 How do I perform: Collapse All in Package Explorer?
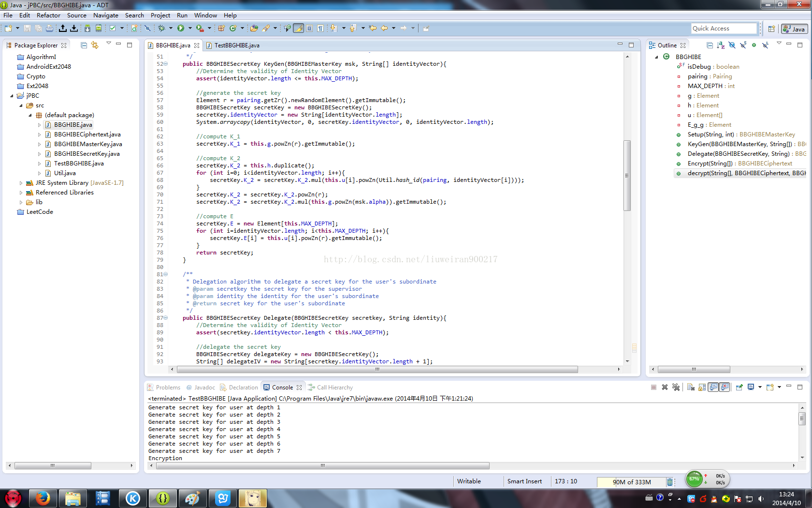click(84, 45)
